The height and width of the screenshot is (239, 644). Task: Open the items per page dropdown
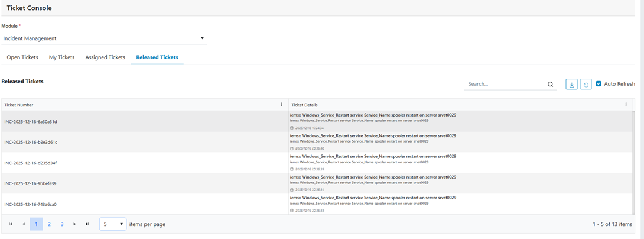(112, 224)
